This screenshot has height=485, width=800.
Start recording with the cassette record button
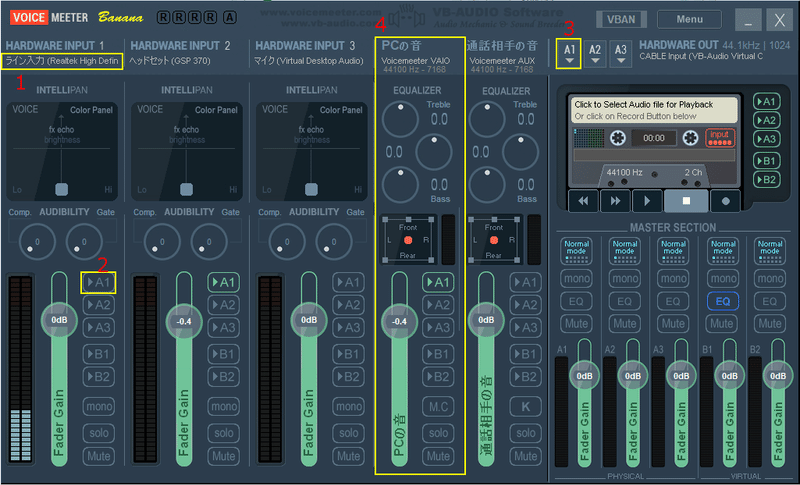725,200
